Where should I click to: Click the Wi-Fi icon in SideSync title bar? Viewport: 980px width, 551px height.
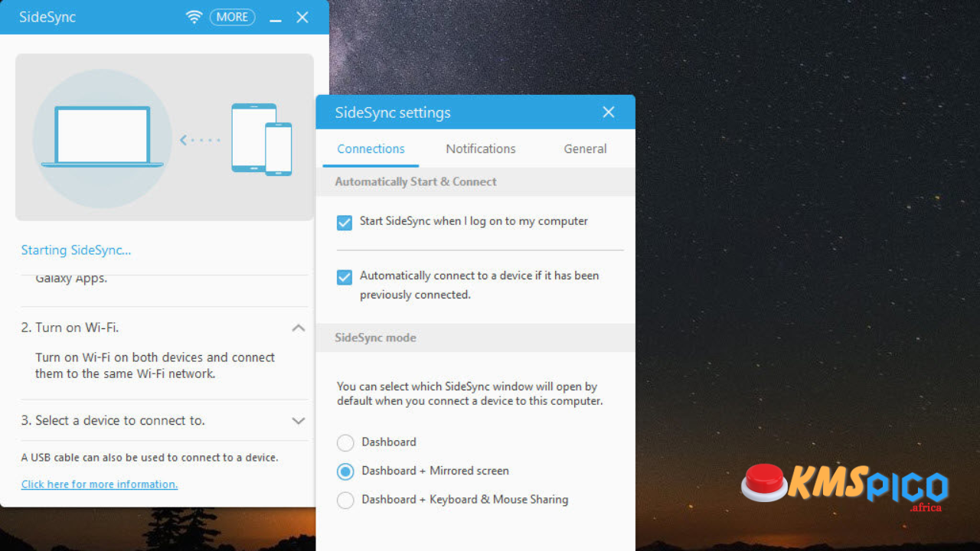coord(194,17)
